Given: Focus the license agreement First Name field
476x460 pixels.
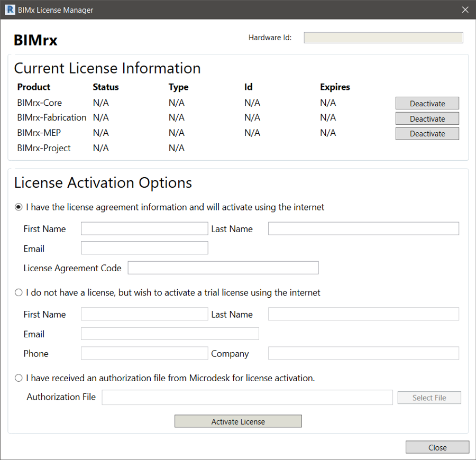Looking at the screenshot, I should tap(144, 228).
